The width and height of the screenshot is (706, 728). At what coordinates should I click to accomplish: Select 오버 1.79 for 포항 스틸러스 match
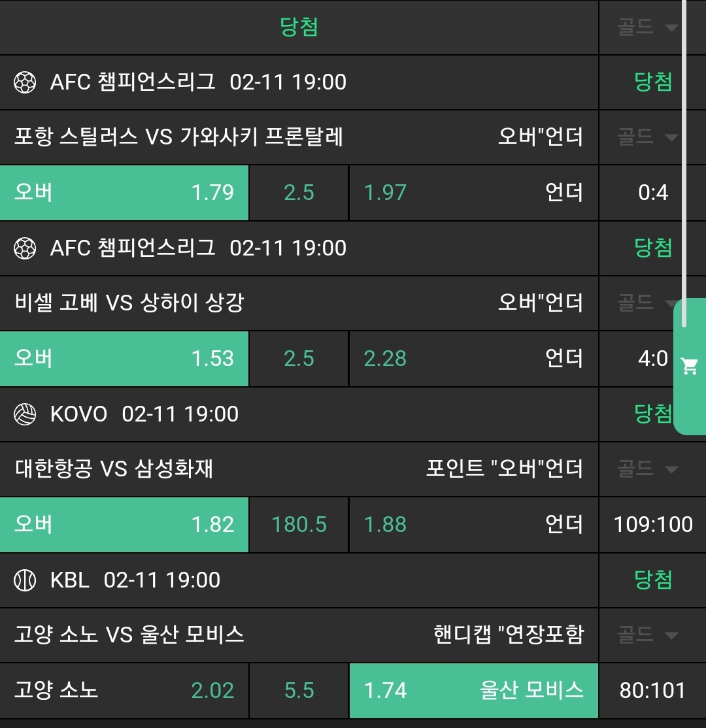[124, 193]
